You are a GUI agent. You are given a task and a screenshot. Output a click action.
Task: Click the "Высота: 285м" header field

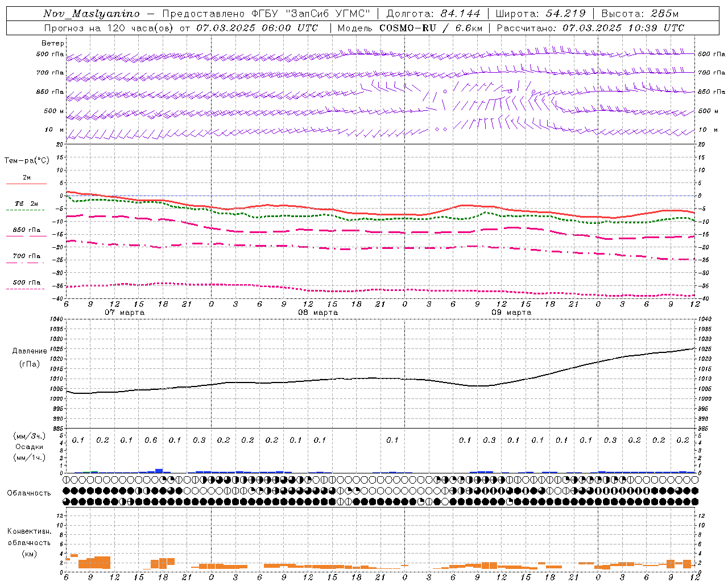[640, 14]
